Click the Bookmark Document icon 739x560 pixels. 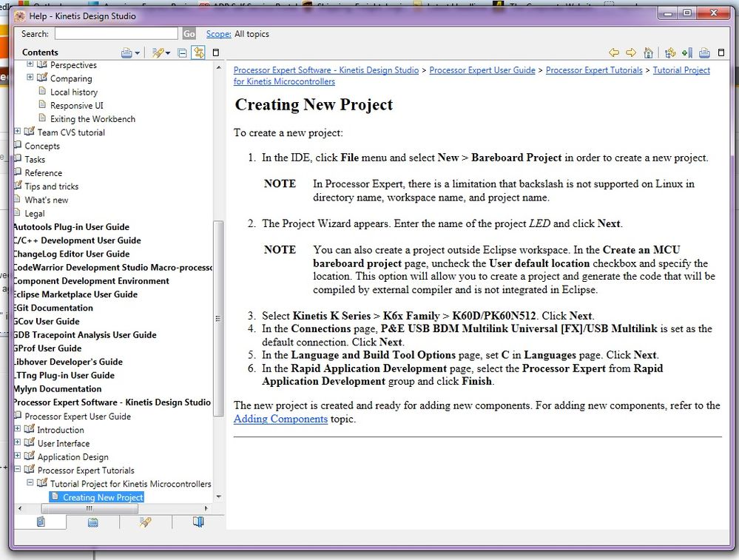[x=687, y=53]
